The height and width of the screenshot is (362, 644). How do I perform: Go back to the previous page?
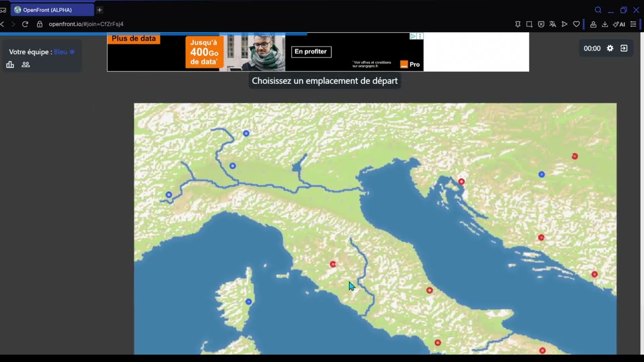point(2,24)
